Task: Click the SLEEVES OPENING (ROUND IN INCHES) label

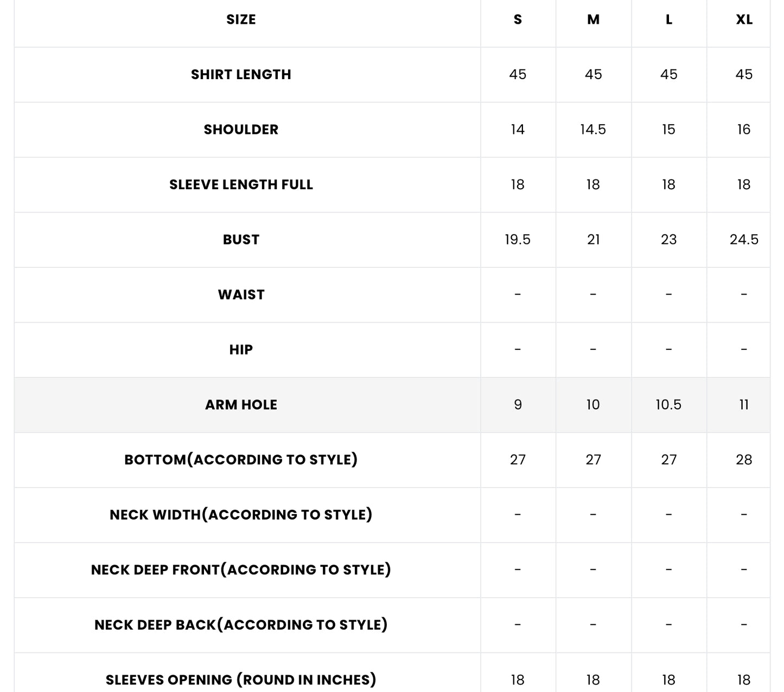Action: [241, 680]
